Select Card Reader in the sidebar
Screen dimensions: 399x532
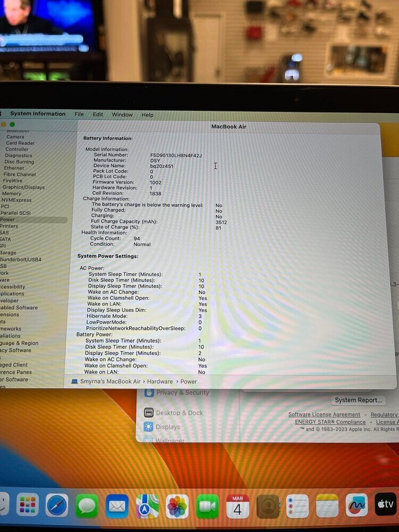[20, 143]
